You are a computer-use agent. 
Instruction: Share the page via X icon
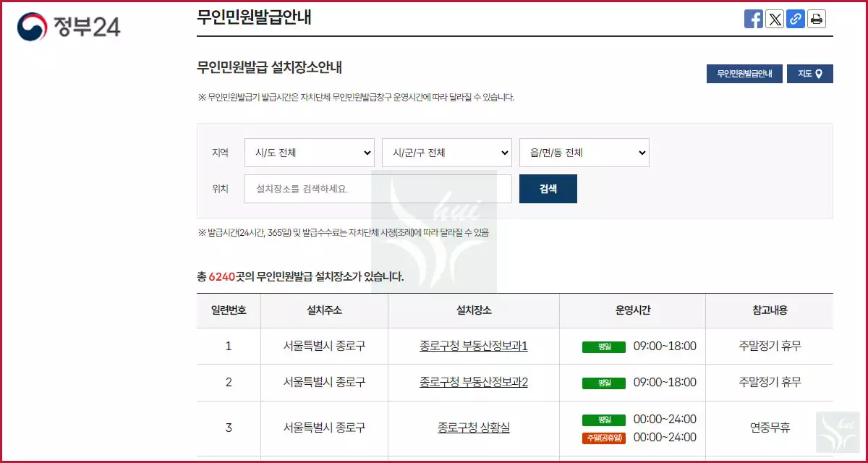[775, 19]
